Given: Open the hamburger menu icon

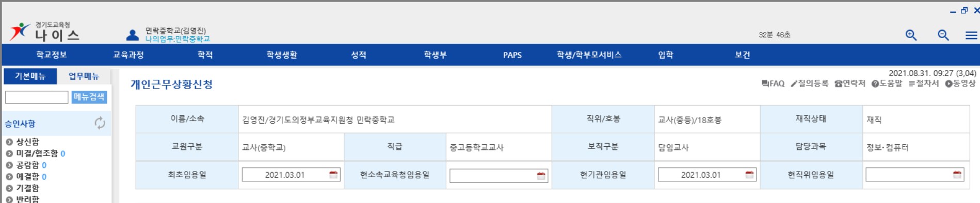Looking at the screenshot, I should coord(971,35).
